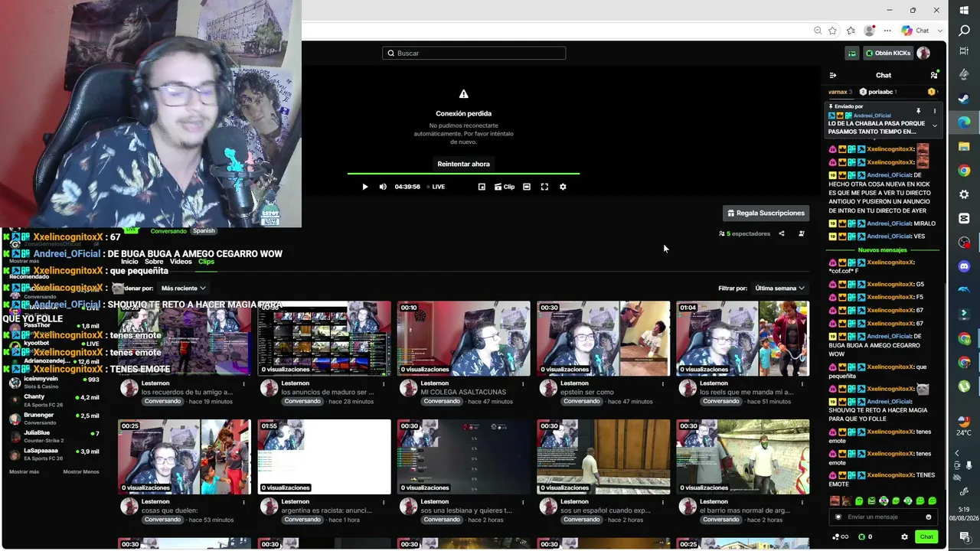
Task: Open Windows taskbar search icon
Action: [964, 31]
